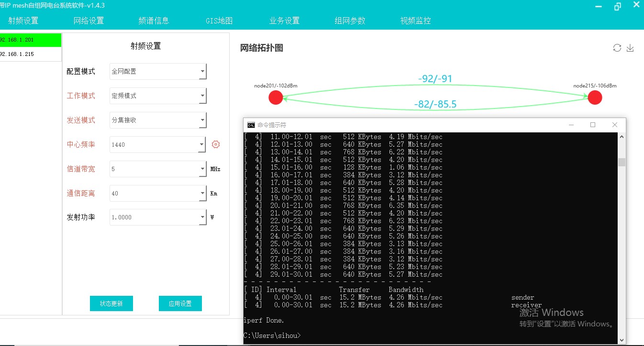Image resolution: width=644 pixels, height=346 pixels.
Task: Expand the 工作模式 dropdown
Action: tap(203, 96)
